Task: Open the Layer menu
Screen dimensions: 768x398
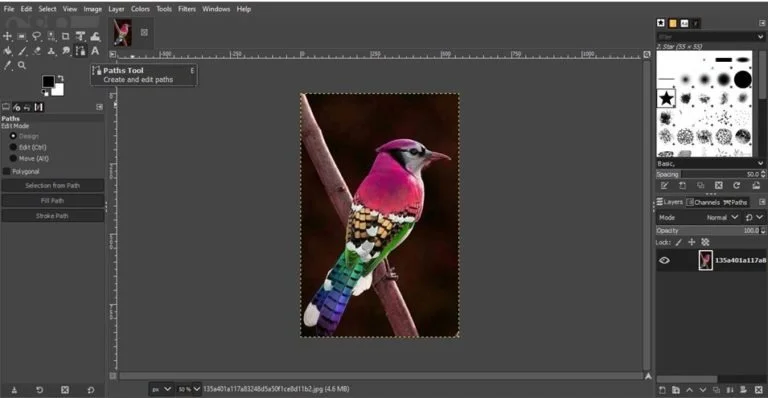Action: [x=116, y=9]
